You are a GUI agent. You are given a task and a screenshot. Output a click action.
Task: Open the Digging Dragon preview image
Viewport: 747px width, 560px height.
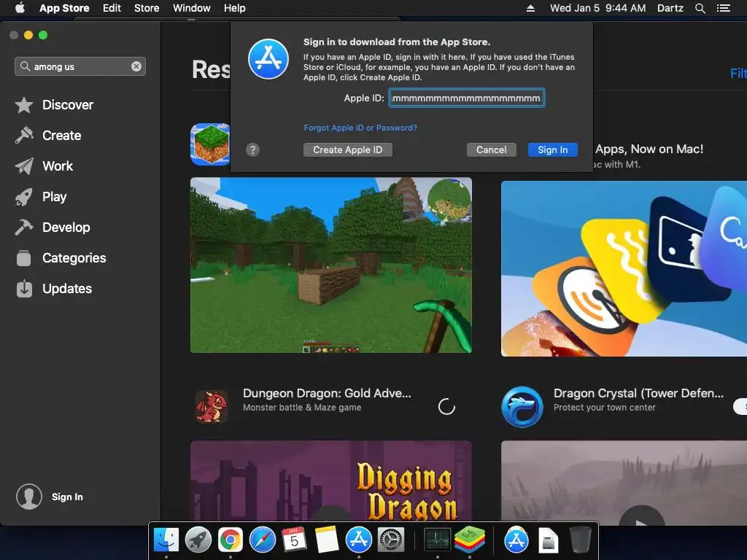pyautogui.click(x=331, y=481)
